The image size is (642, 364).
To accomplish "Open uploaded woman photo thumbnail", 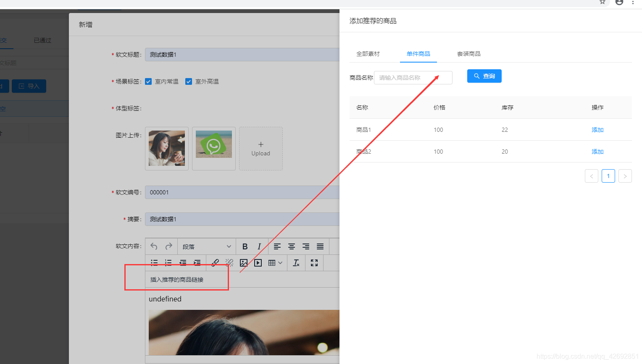I will (x=167, y=148).
